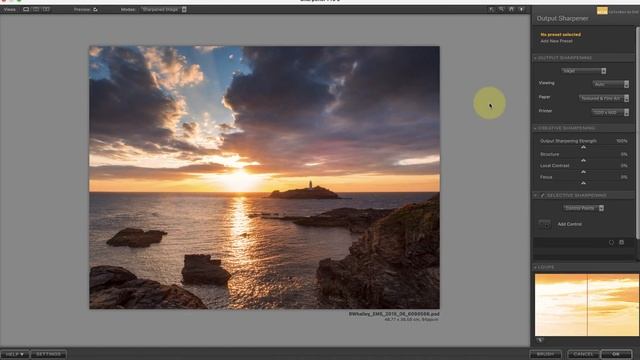Click the 'No preset selected' text

click(560, 35)
